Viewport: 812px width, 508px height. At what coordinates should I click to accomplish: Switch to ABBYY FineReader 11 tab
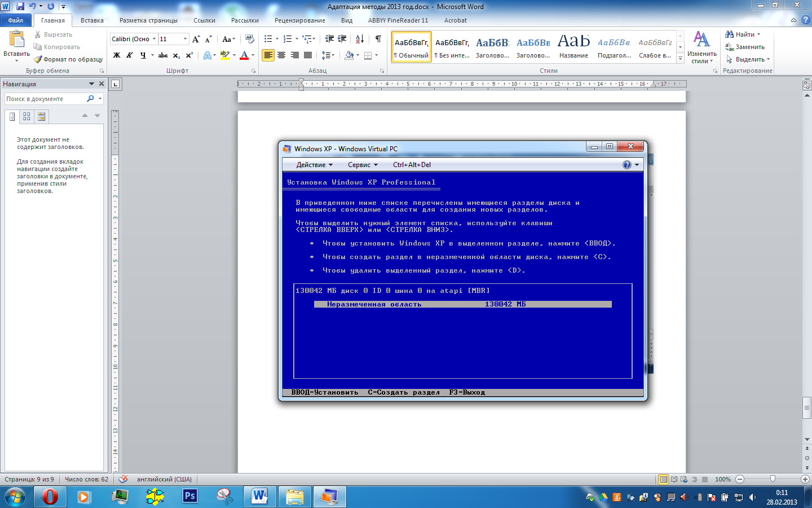pyautogui.click(x=398, y=20)
